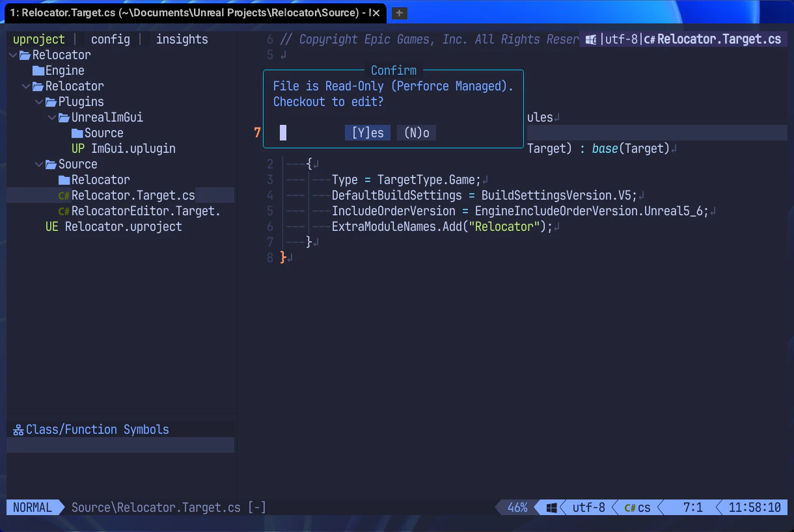This screenshot has width=794, height=532.
Task: Collapse the nested Relocator folder chevron
Action: coord(26,86)
